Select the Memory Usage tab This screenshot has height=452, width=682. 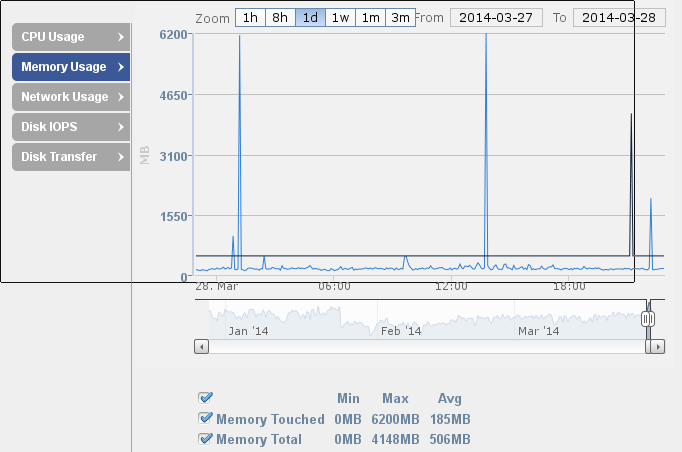tap(71, 67)
